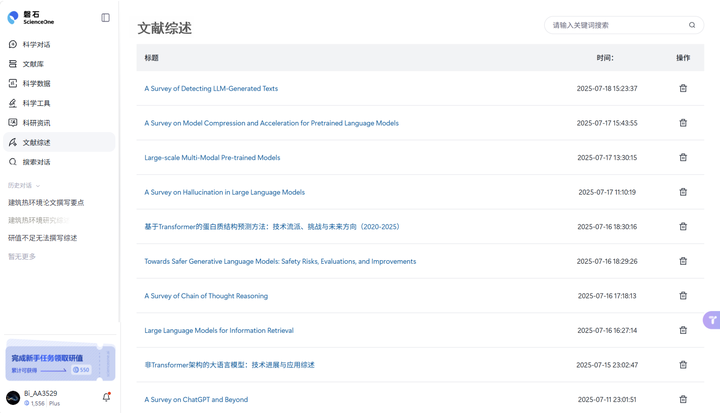Delete the LLMs for Information Retrieval row
Screen dimensions: 720x413
pyautogui.click(x=683, y=330)
